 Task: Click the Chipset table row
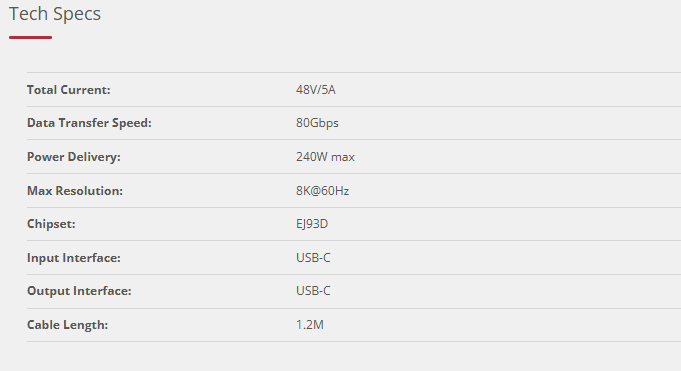click(354, 224)
